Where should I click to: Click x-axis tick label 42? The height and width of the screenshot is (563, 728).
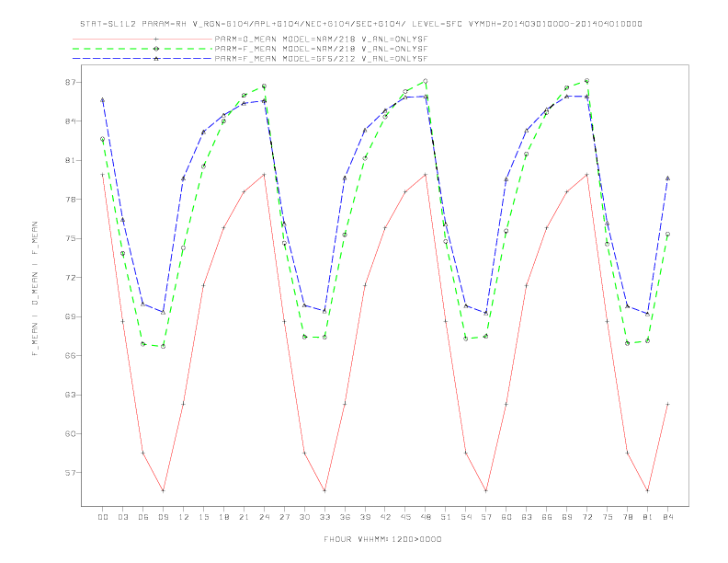[x=385, y=517]
